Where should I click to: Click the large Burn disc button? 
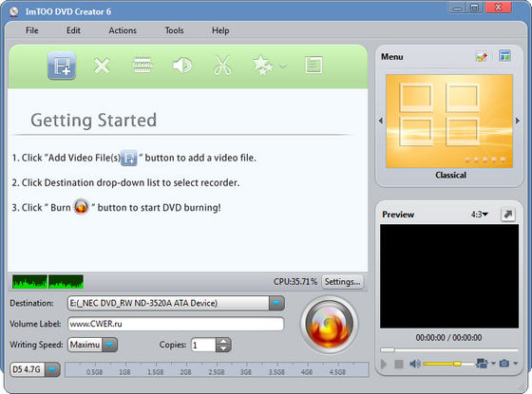coord(329,325)
